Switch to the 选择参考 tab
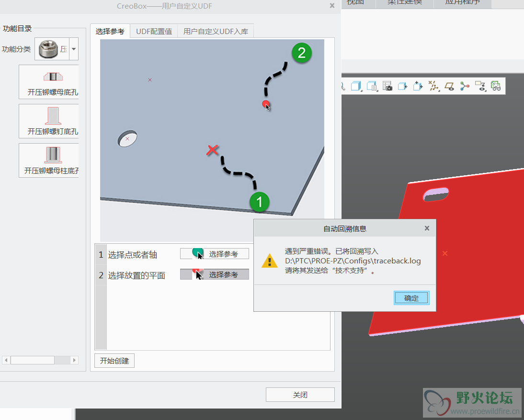This screenshot has width=524, height=420. pyautogui.click(x=110, y=32)
